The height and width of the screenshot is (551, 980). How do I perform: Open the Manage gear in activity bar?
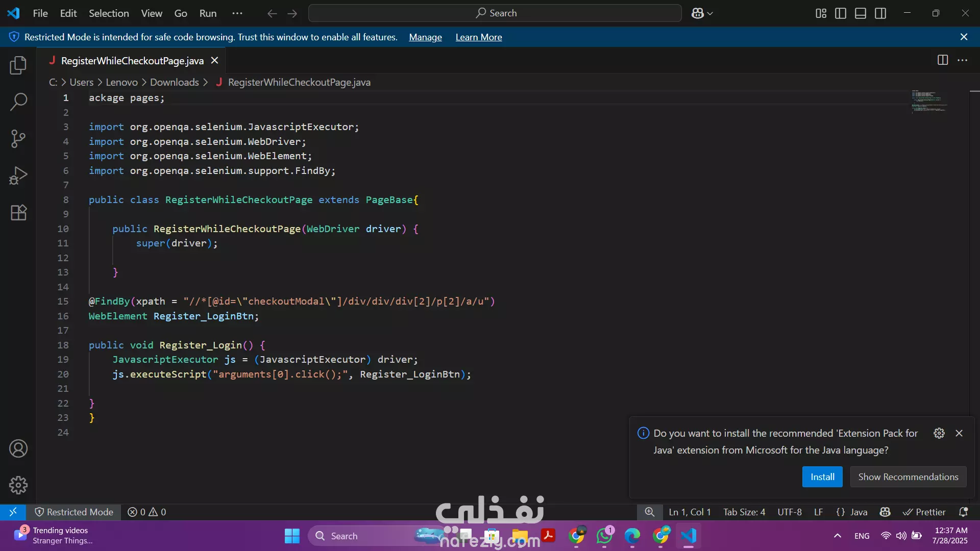18,485
